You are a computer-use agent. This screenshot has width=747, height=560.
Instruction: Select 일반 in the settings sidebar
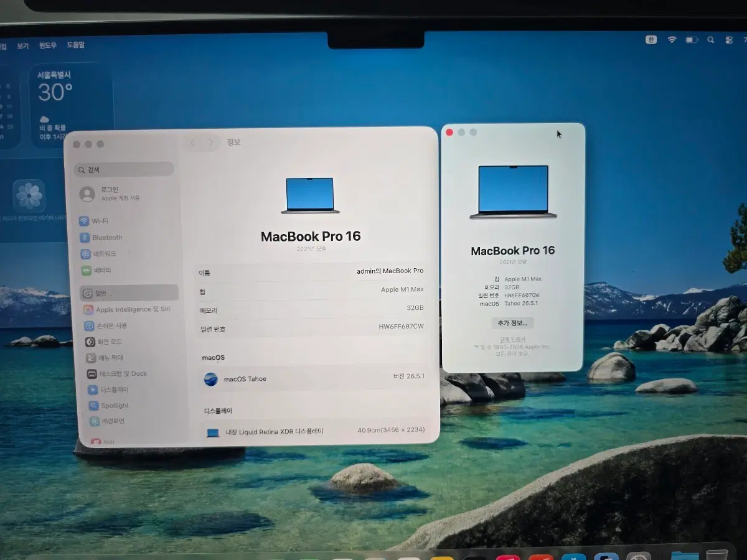point(129,292)
